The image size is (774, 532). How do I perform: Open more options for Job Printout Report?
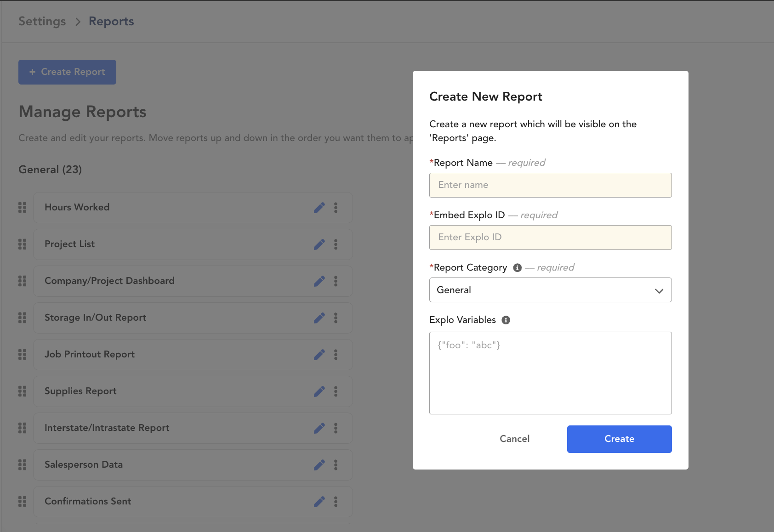336,355
